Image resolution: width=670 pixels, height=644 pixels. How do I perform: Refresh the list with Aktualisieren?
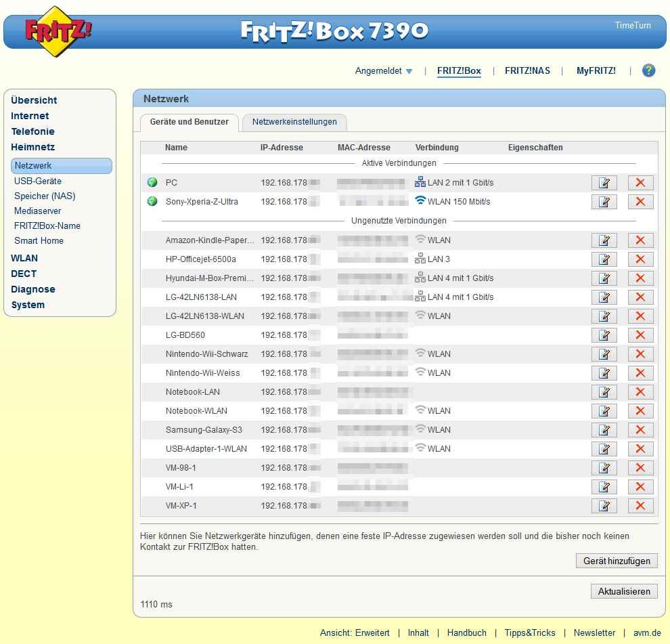pos(624,591)
